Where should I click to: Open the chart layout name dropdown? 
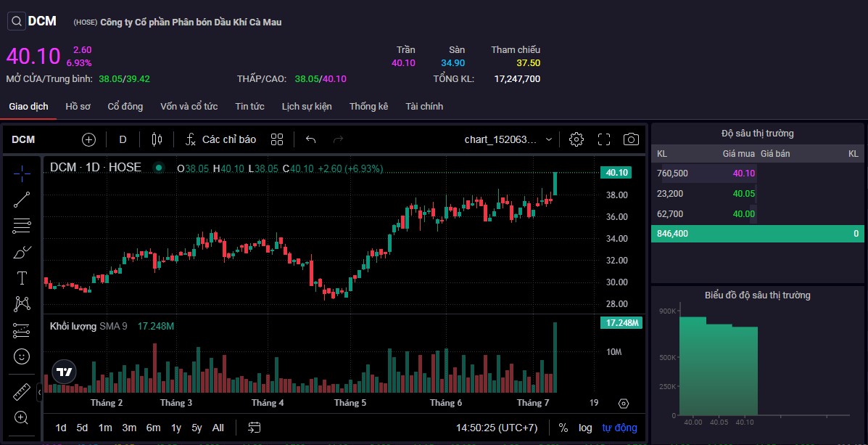point(508,139)
